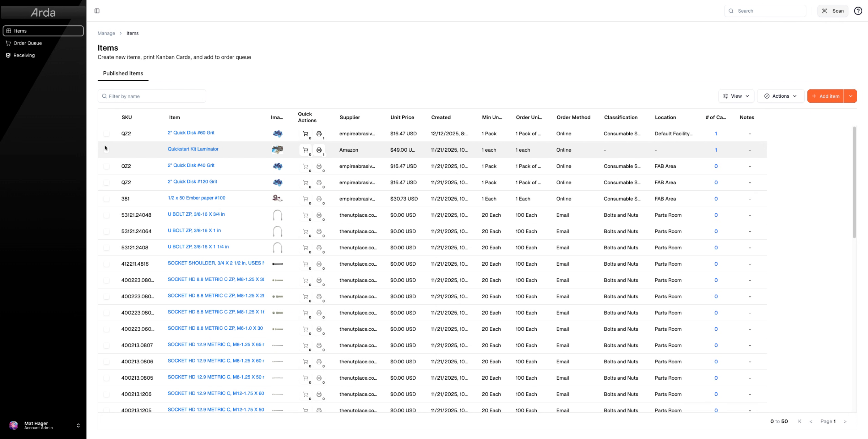Switch to the Published Items tab
Screen dimensions: 868x439
(x=123, y=73)
